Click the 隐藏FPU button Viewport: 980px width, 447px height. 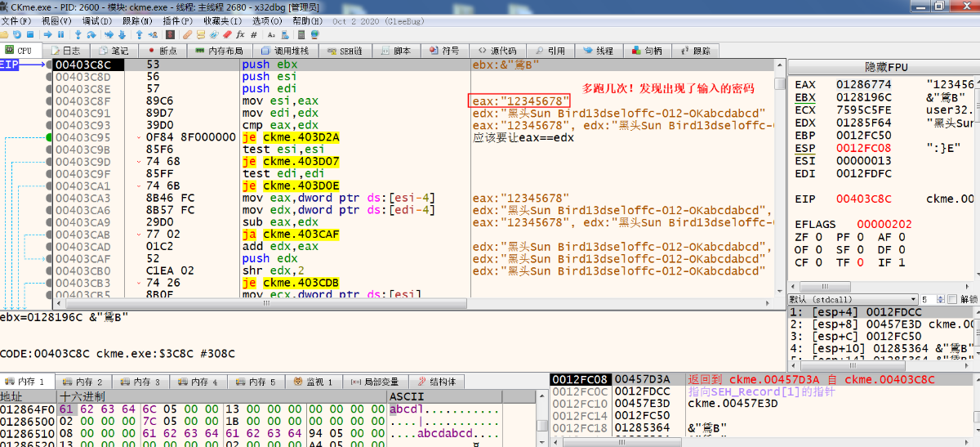point(886,67)
